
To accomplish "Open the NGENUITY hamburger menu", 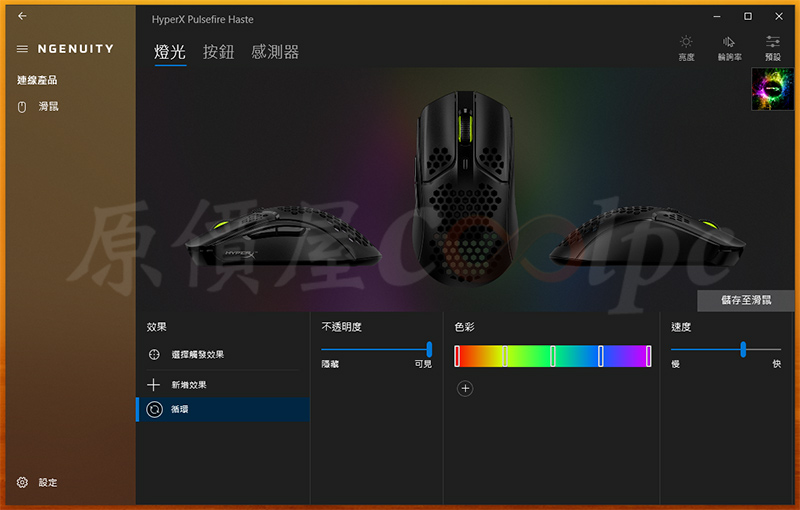I will [x=22, y=49].
